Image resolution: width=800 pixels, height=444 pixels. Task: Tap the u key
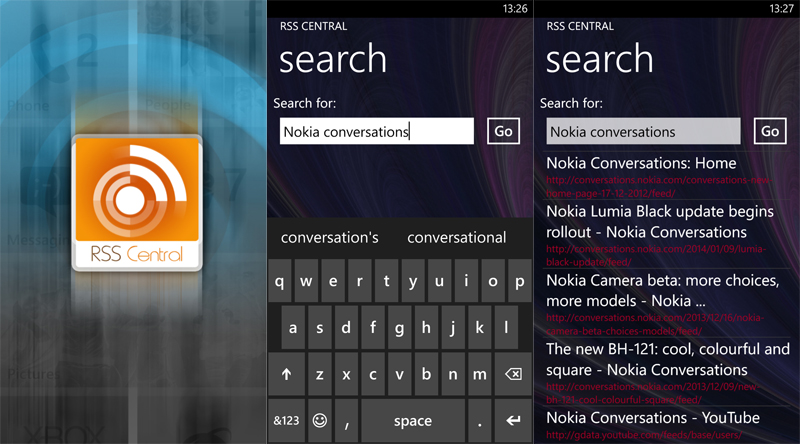[439, 281]
